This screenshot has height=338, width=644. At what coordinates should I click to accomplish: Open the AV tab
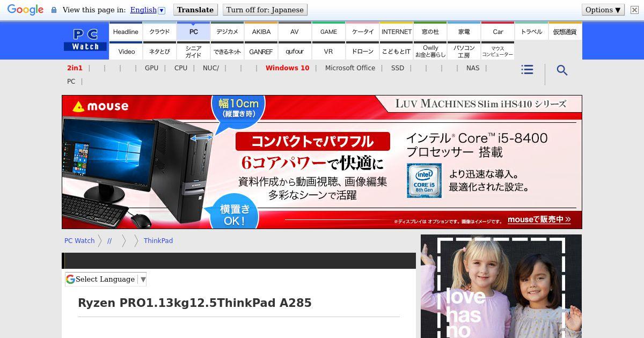(295, 31)
